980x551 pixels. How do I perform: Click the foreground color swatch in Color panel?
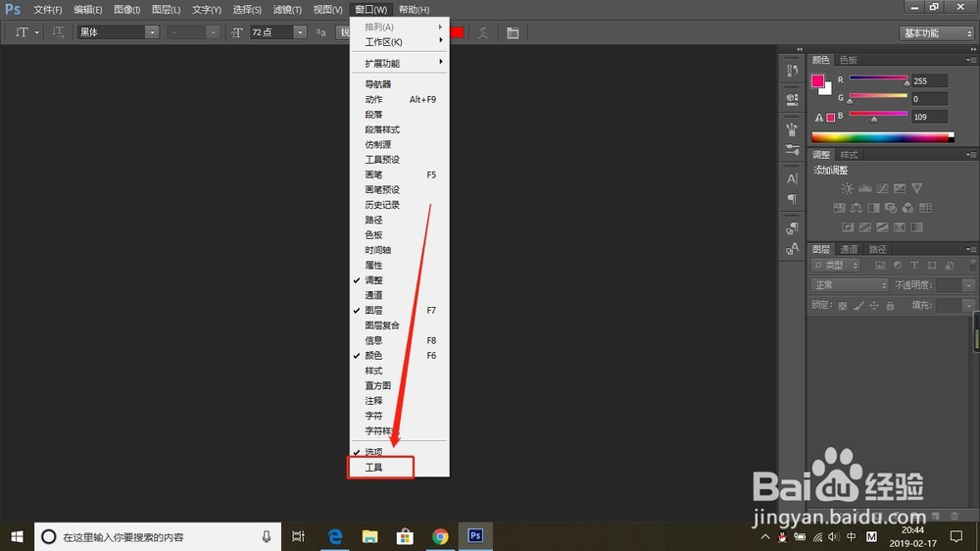(817, 80)
